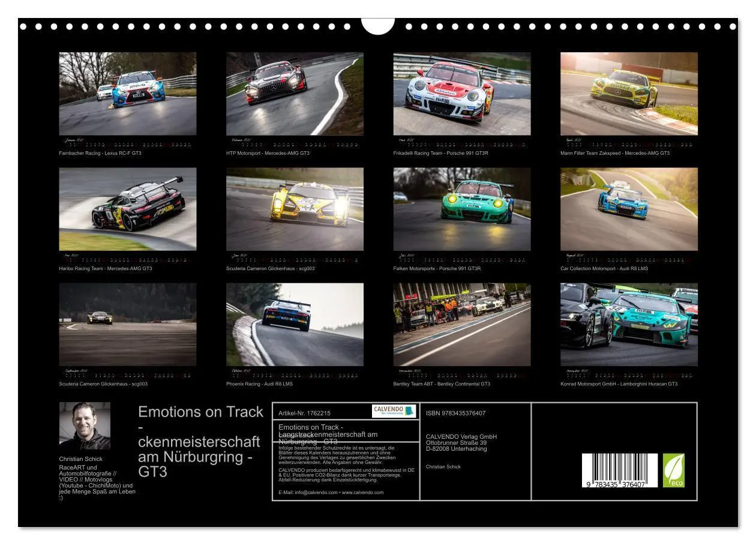Click the 'Artikel-Nr. 1762215' text
The width and height of the screenshot is (756, 545).
[305, 413]
